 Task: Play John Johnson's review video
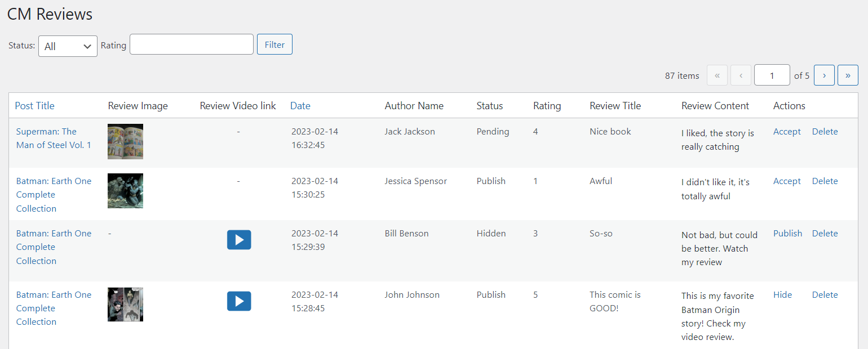239,301
